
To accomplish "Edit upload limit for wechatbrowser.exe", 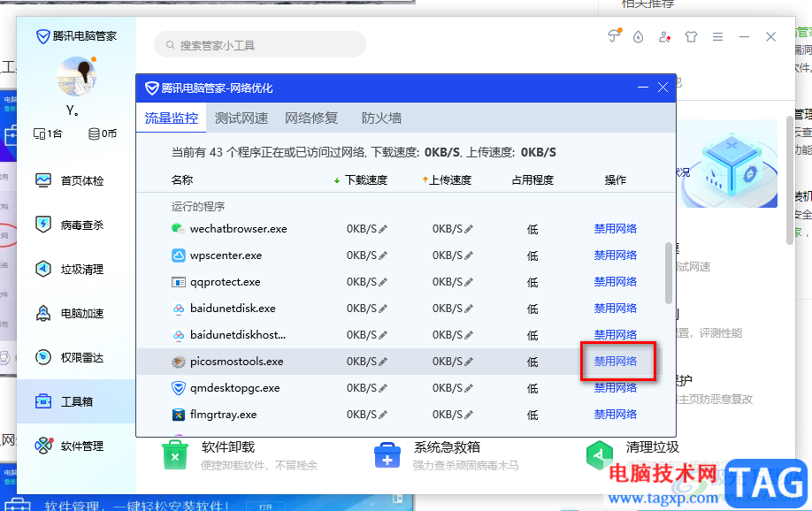I will 469,229.
